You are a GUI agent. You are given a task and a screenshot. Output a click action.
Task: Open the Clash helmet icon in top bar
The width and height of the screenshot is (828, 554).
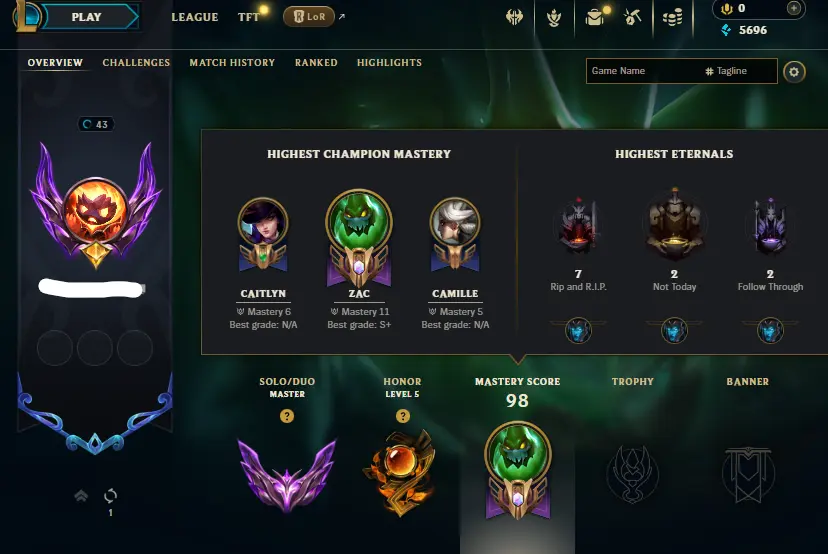click(x=514, y=17)
